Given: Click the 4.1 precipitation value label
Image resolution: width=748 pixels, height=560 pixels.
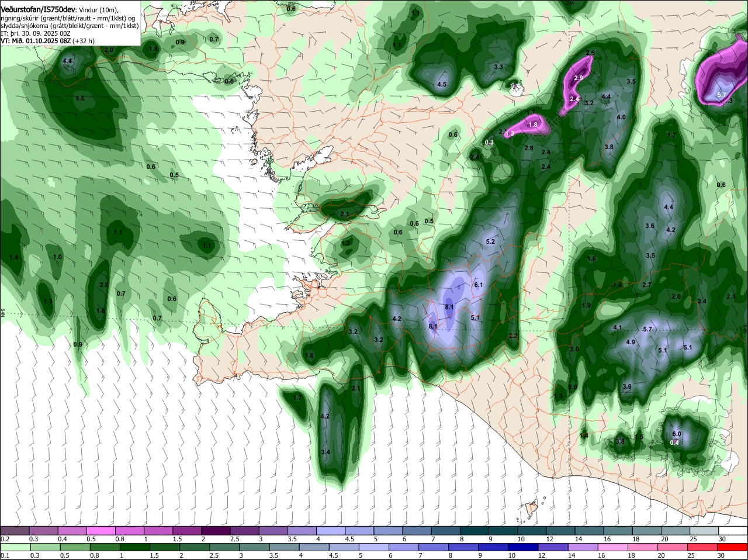Looking at the screenshot, I should [618, 327].
